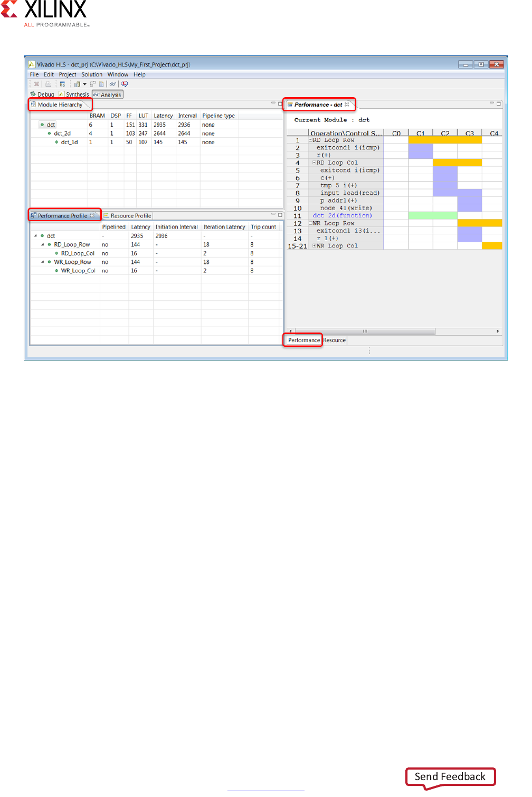This screenshot has height=797, width=532.
Task: Collapse the WR_Loop_Row tree node
Action: (43, 262)
